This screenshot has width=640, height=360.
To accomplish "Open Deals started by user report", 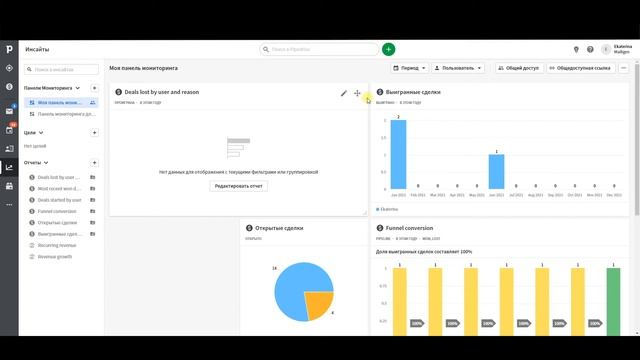I will (59, 200).
